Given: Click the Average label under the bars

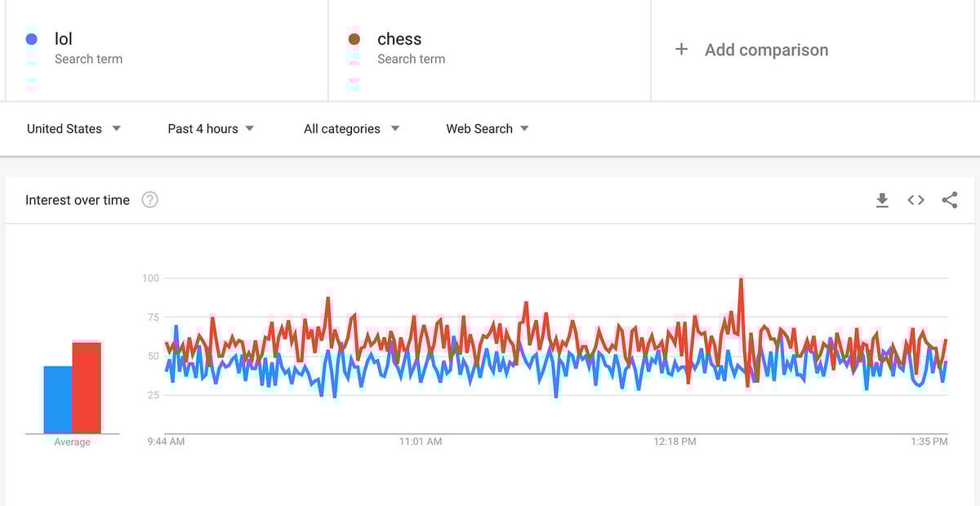Looking at the screenshot, I should coord(73,442).
